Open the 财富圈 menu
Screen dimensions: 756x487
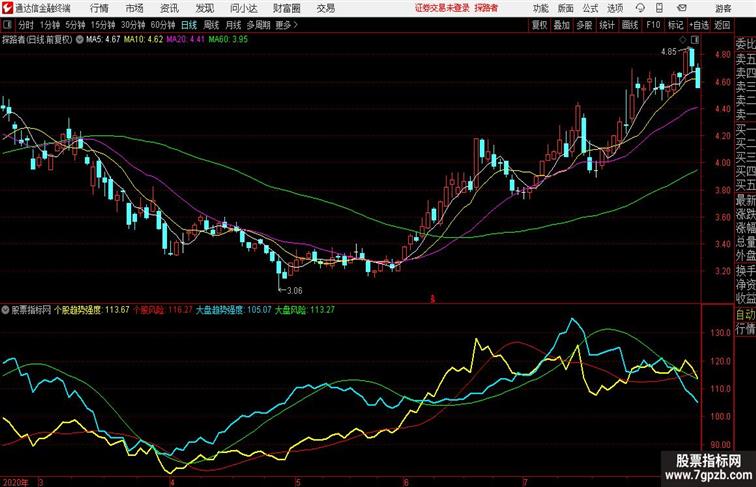pyautogui.click(x=286, y=8)
